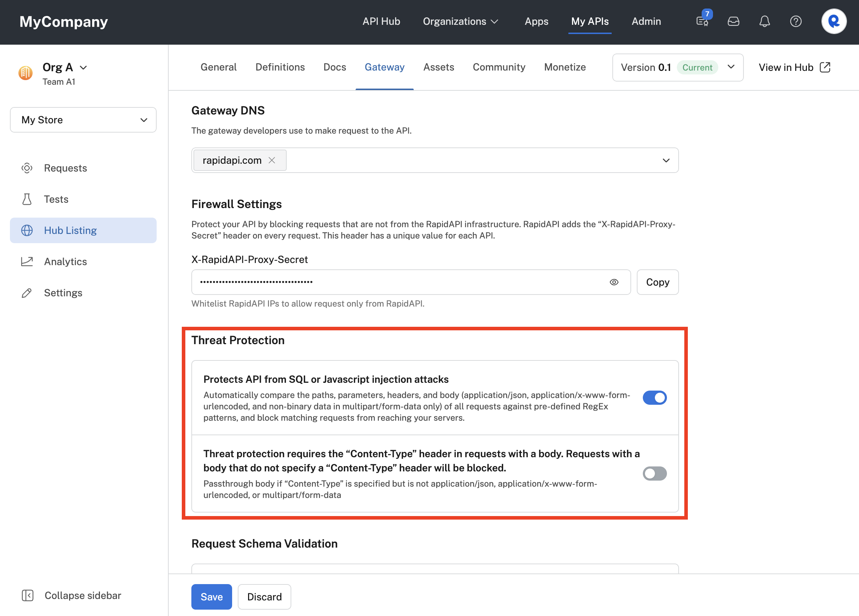Click the Collapse sidebar icon

pyautogui.click(x=28, y=595)
